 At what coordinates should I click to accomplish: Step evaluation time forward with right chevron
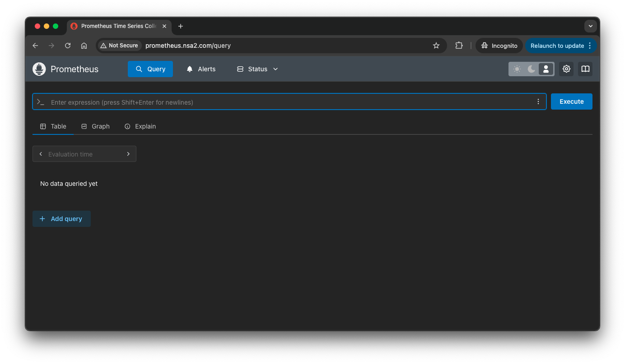click(x=128, y=154)
